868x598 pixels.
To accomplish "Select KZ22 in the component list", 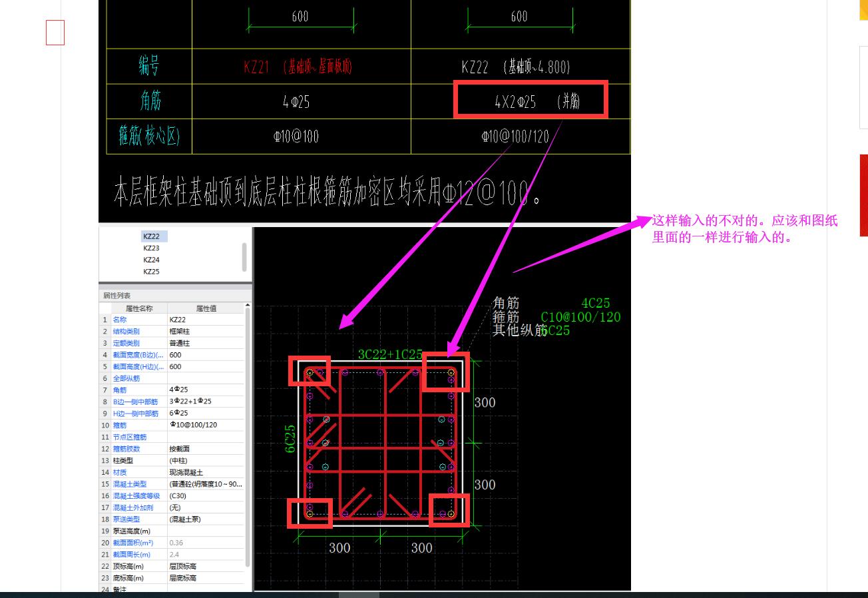I will (152, 236).
